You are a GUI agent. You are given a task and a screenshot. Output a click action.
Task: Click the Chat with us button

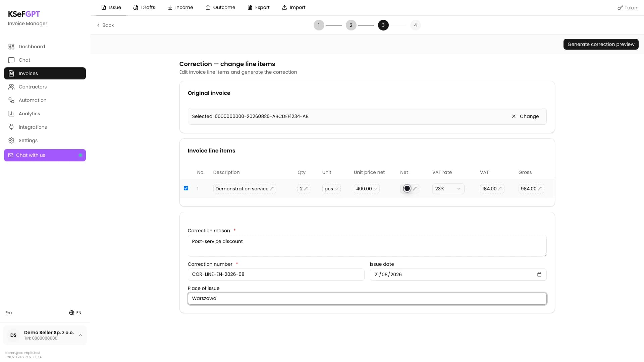click(45, 155)
